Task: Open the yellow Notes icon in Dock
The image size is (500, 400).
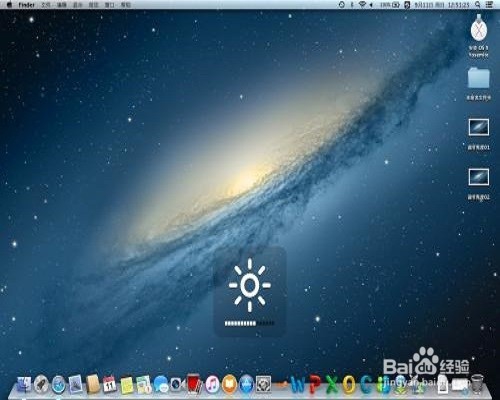Action: pyautogui.click(x=127, y=384)
